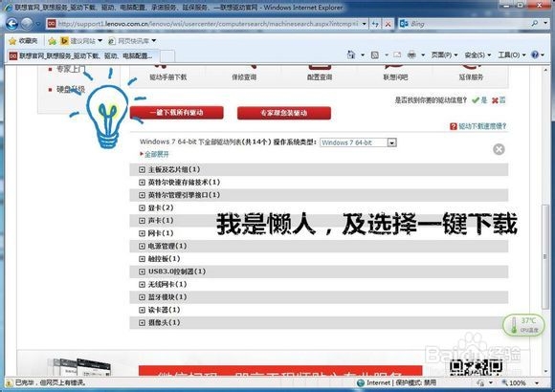Click the Home icon in command bar
555x392 pixels.
[351, 54]
